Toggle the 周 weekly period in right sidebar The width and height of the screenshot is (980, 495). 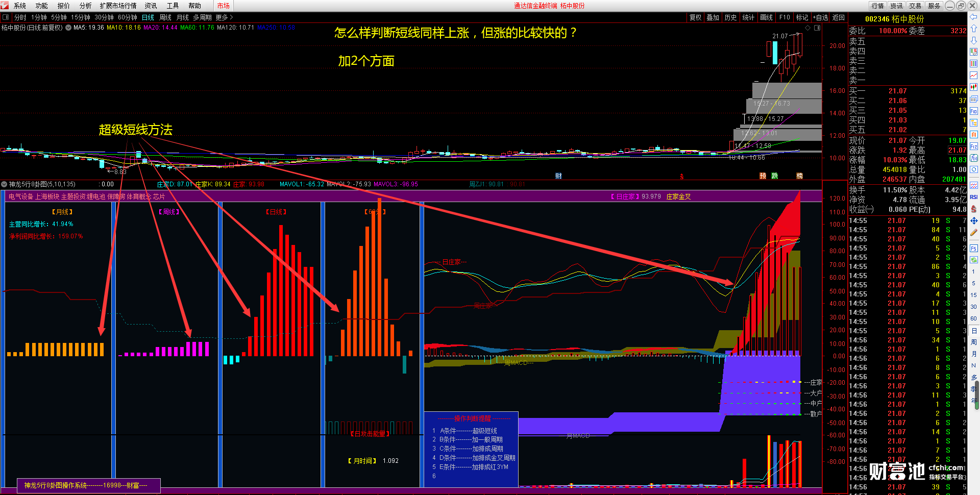[974, 342]
